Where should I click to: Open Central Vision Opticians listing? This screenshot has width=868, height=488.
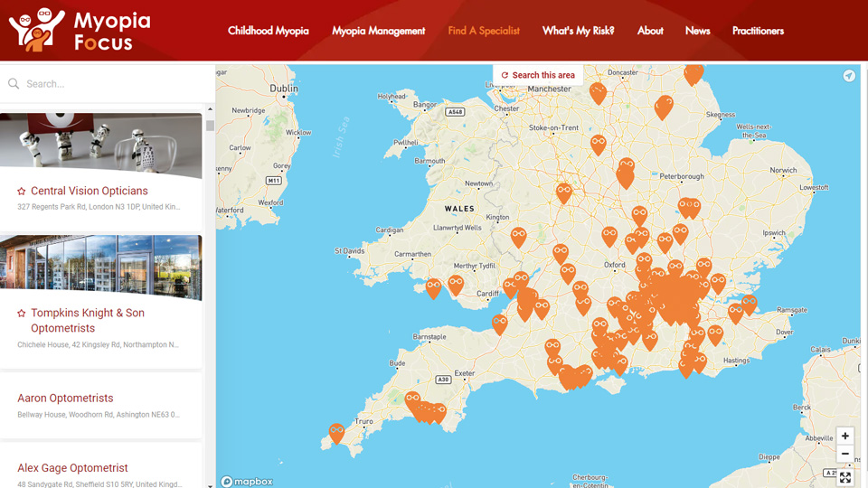click(90, 191)
